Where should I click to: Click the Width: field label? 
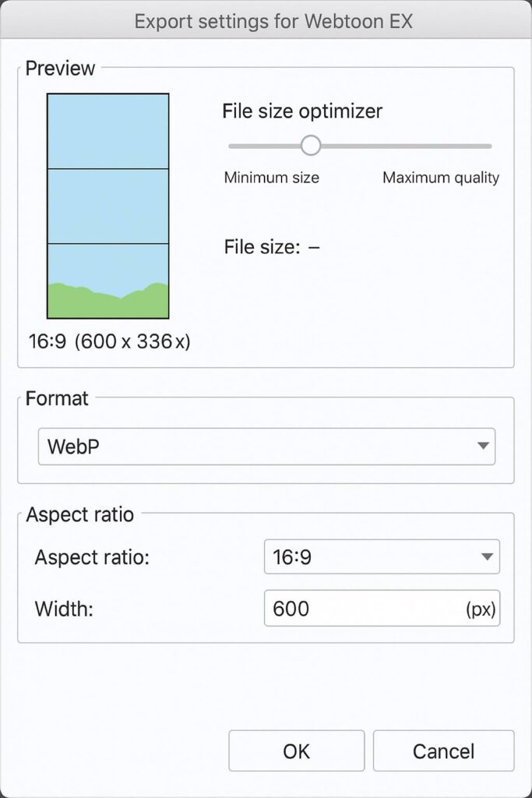pyautogui.click(x=64, y=609)
